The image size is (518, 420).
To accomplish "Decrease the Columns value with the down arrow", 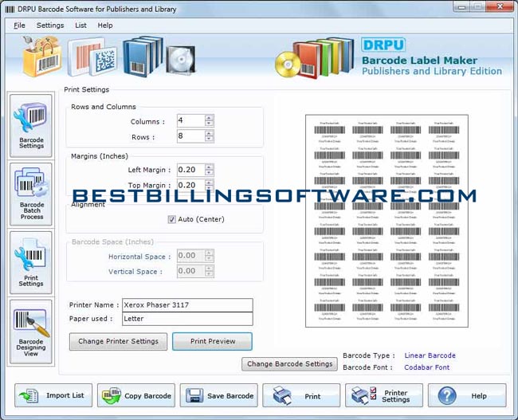I will point(209,124).
